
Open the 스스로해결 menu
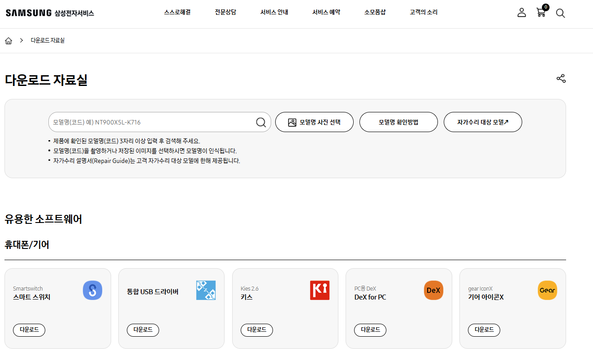click(177, 13)
